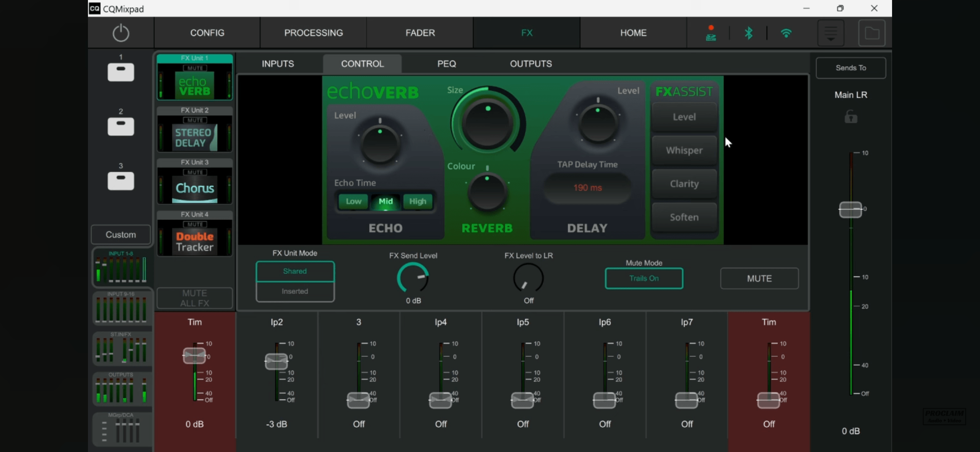Set Echo Time to Mid
Image resolution: width=980 pixels, height=452 pixels.
tap(386, 201)
